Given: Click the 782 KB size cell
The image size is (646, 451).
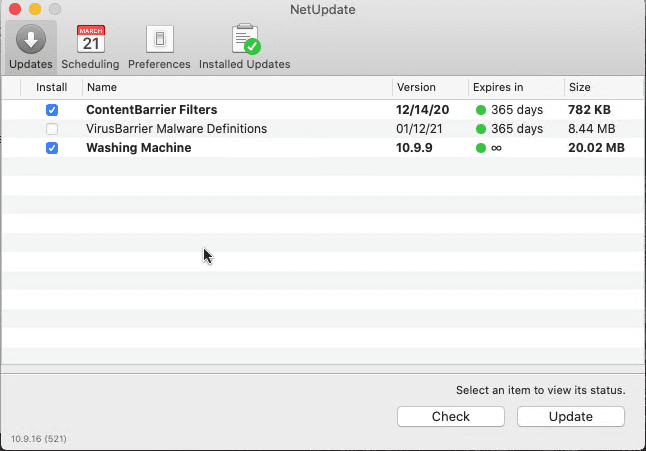Looking at the screenshot, I should coord(589,110).
